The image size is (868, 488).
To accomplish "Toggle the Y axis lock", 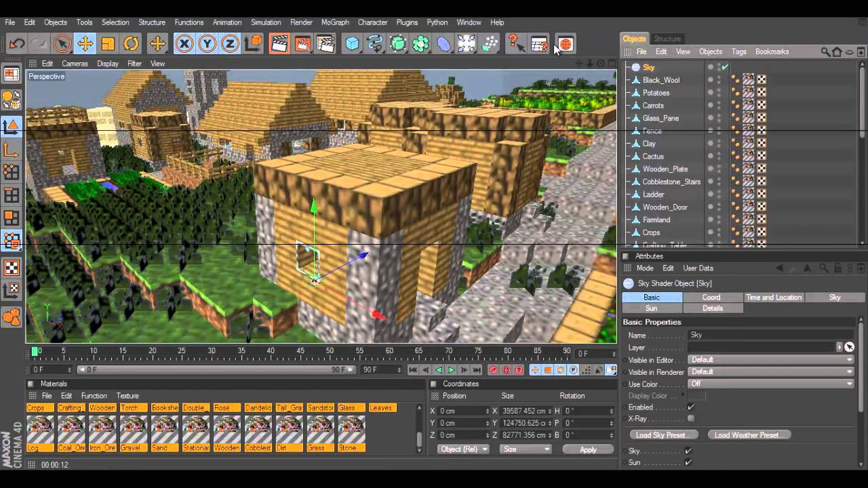I will tap(208, 44).
